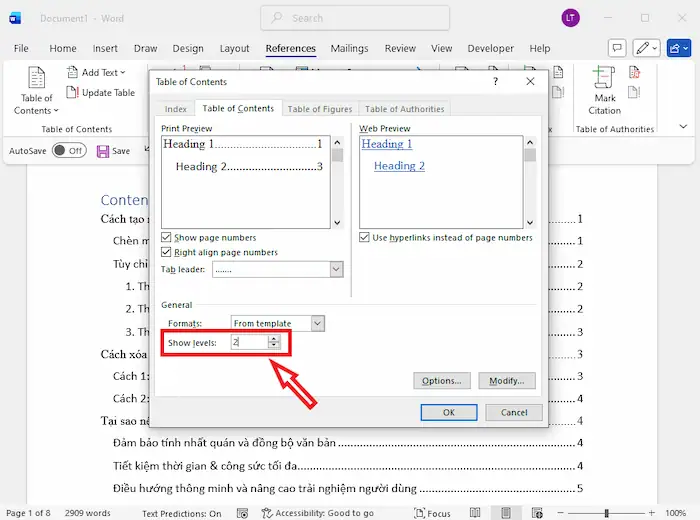Click the Update Table icon
Viewport: 700px width, 520px height.
click(74, 93)
